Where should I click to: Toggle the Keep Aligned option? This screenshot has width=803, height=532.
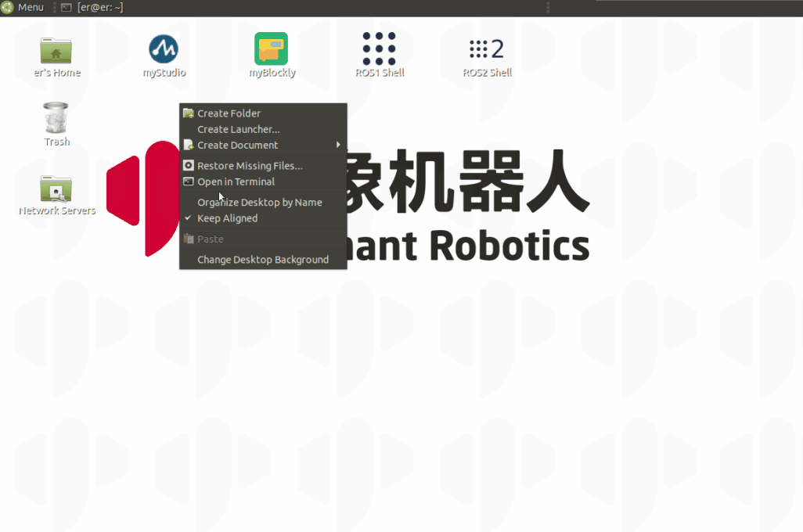point(227,218)
